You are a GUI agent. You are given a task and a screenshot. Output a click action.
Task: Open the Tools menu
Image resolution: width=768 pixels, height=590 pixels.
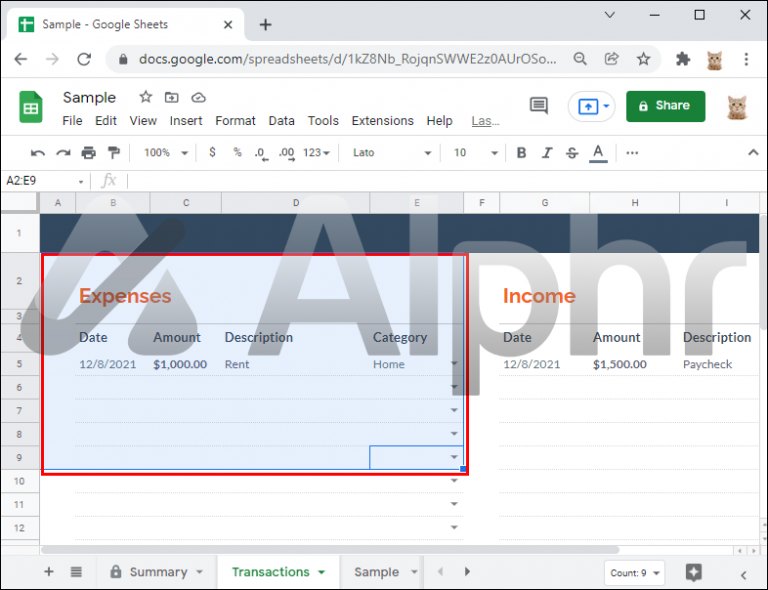[x=323, y=121]
